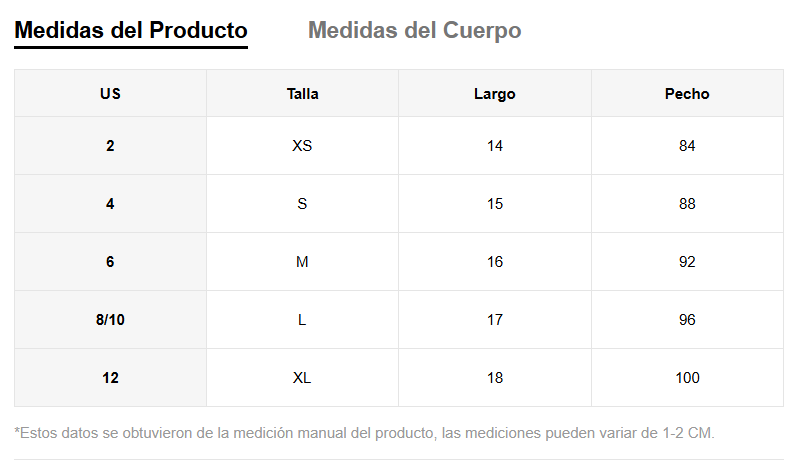Switch to Medidas del Cuerpo tab
Screen dimensions: 797x468
point(414,30)
